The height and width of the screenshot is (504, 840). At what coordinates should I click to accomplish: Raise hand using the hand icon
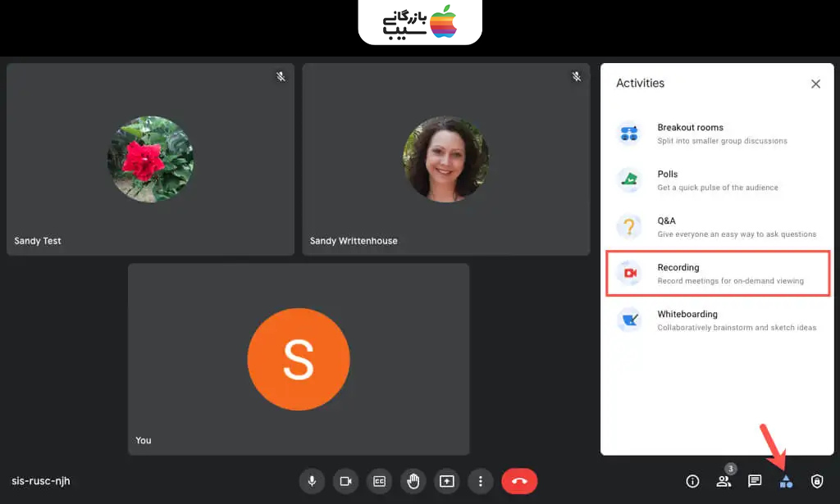click(413, 481)
